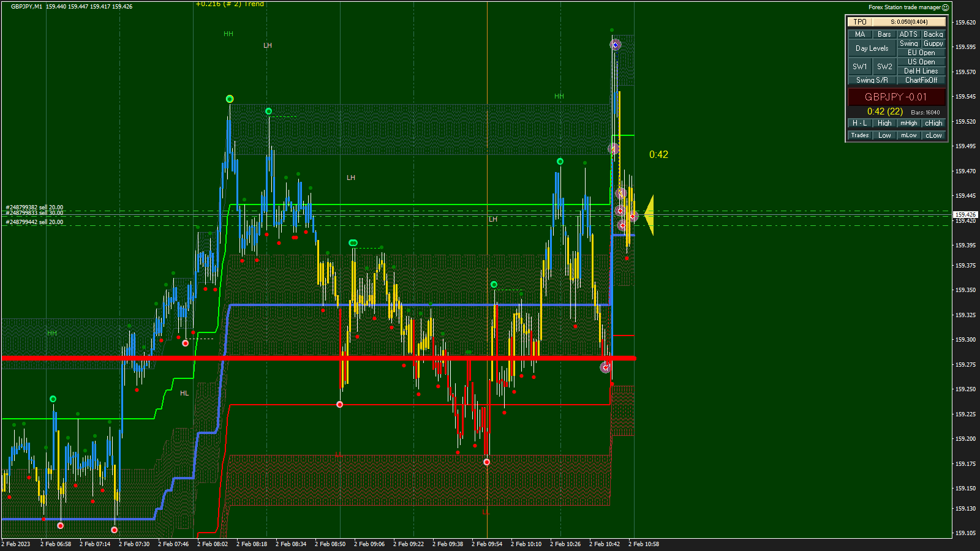Click the current price tag 159.426 on the scale
Screen dimensions: 980x551
pos(966,215)
